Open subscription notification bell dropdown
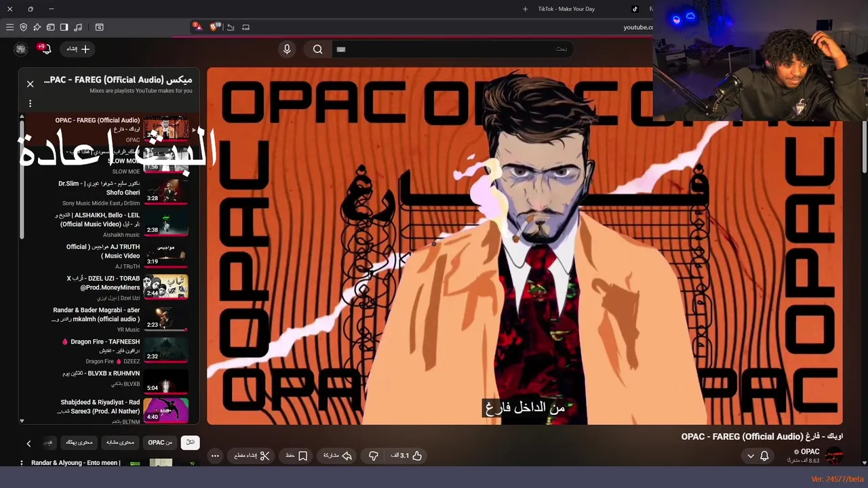Viewport: 868px width, 488px height. pyautogui.click(x=757, y=456)
